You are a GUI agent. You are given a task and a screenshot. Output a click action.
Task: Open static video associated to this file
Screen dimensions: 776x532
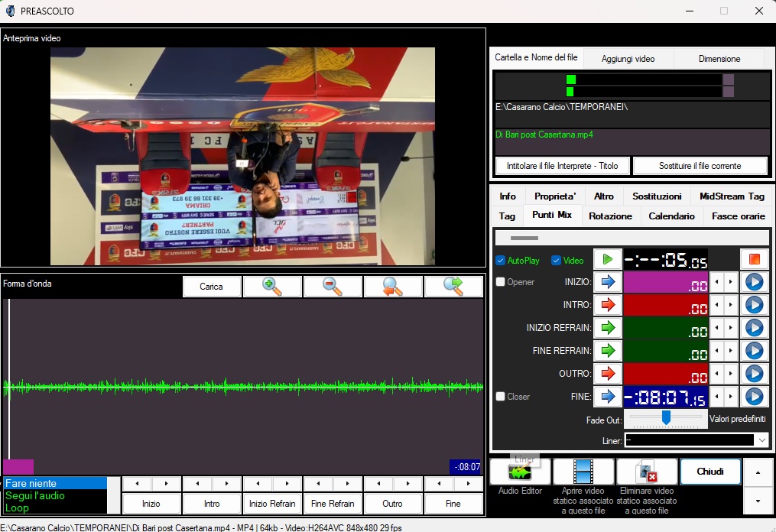pyautogui.click(x=583, y=472)
